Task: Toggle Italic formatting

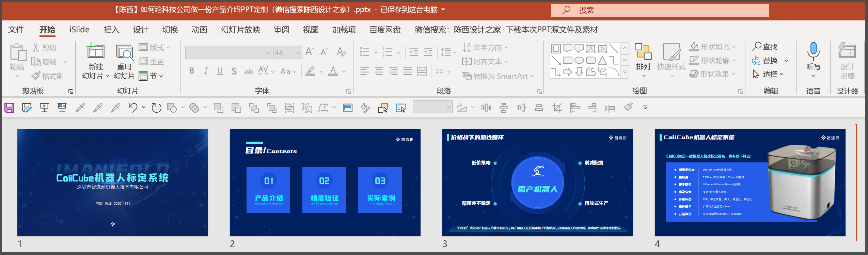Action: click(x=206, y=71)
